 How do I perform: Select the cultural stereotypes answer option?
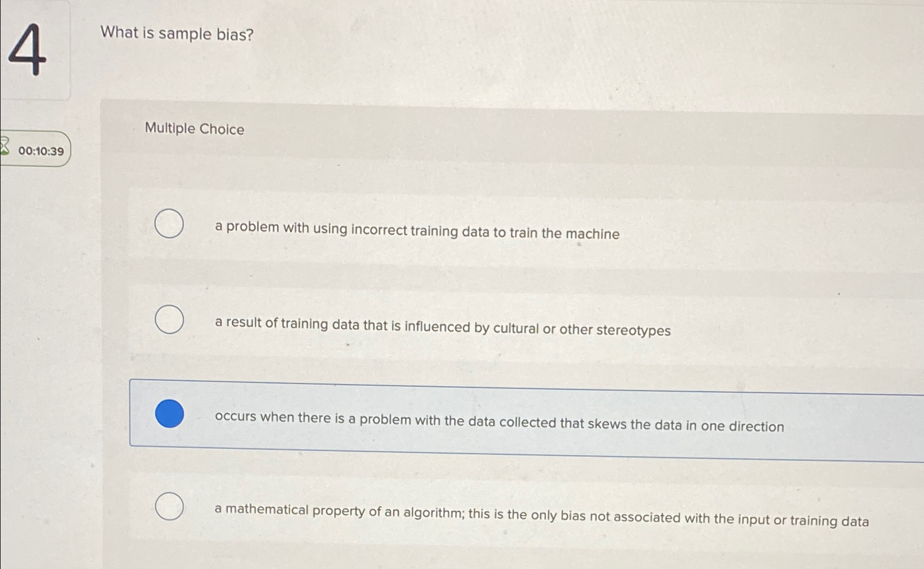[x=169, y=320]
